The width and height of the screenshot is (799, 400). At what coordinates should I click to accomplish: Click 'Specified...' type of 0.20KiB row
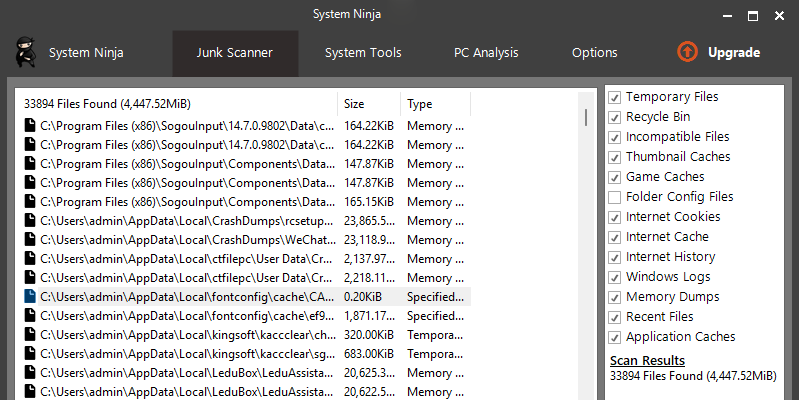tap(435, 297)
